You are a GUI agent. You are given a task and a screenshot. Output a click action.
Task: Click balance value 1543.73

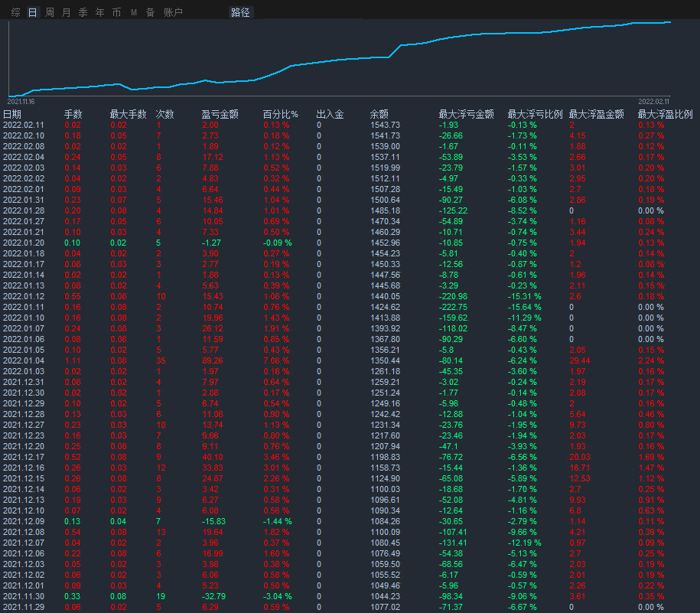tap(386, 125)
